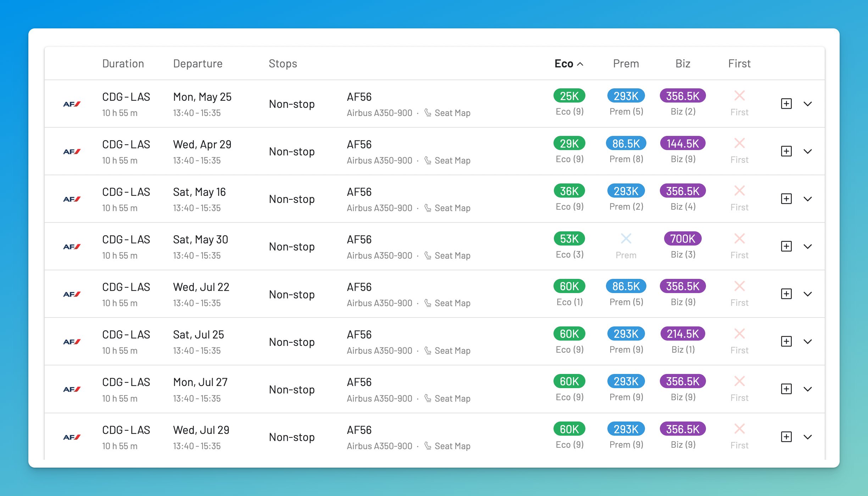Expand the Wed, Jul 29 flight row chevron
Image resolution: width=868 pixels, height=496 pixels.
point(808,437)
